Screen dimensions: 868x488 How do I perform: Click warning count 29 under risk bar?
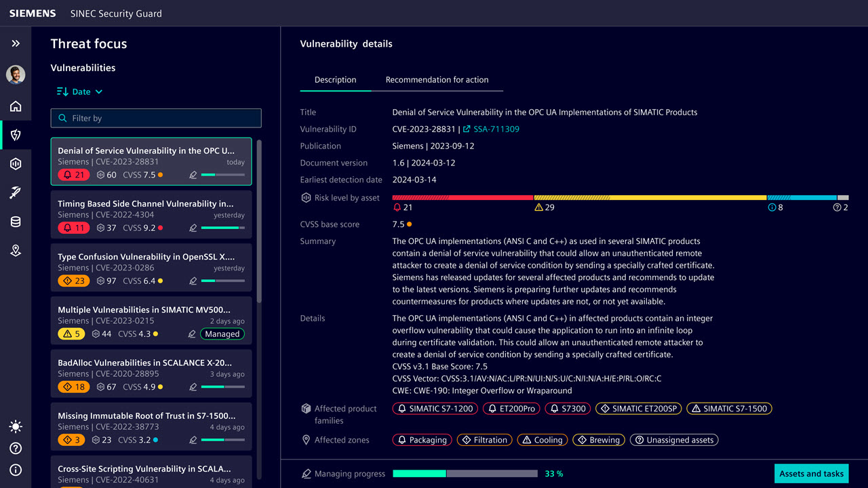tap(545, 207)
